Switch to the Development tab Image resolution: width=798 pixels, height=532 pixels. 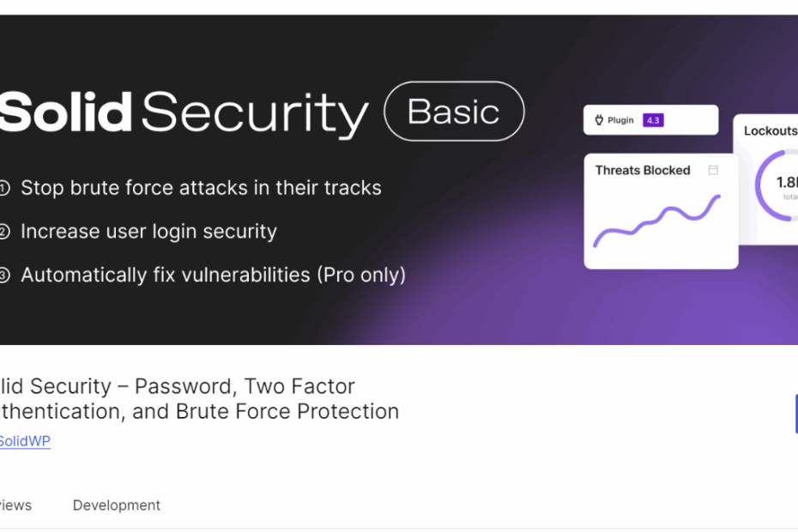click(117, 505)
